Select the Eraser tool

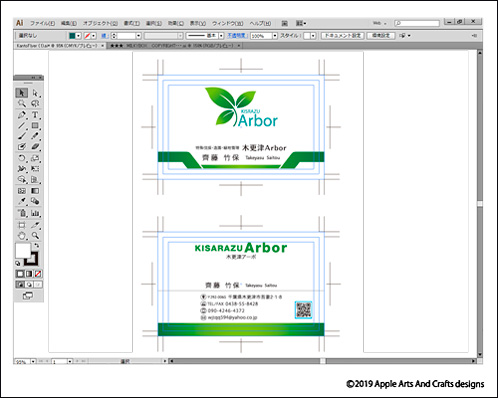(x=35, y=147)
